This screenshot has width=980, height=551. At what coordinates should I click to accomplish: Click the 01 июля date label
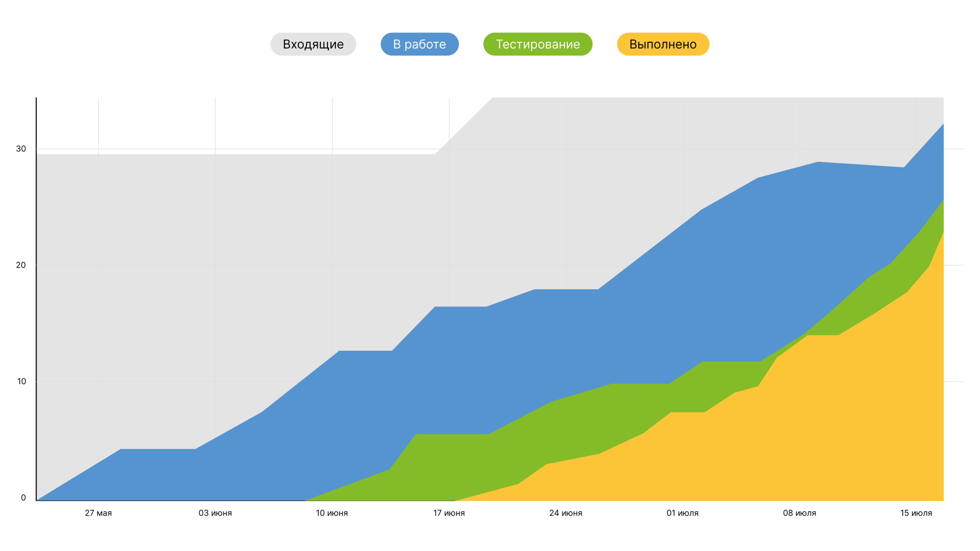(682, 513)
